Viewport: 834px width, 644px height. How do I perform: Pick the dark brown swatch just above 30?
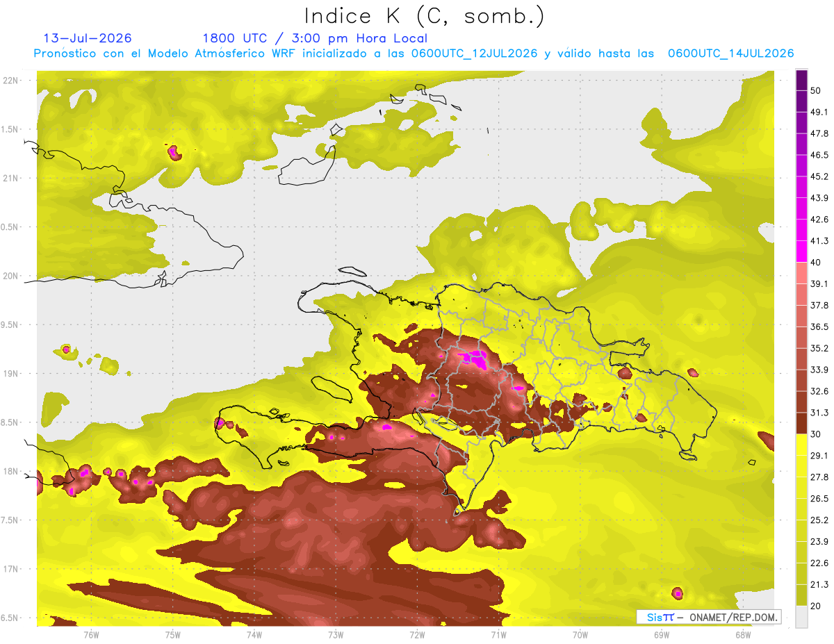point(802,423)
